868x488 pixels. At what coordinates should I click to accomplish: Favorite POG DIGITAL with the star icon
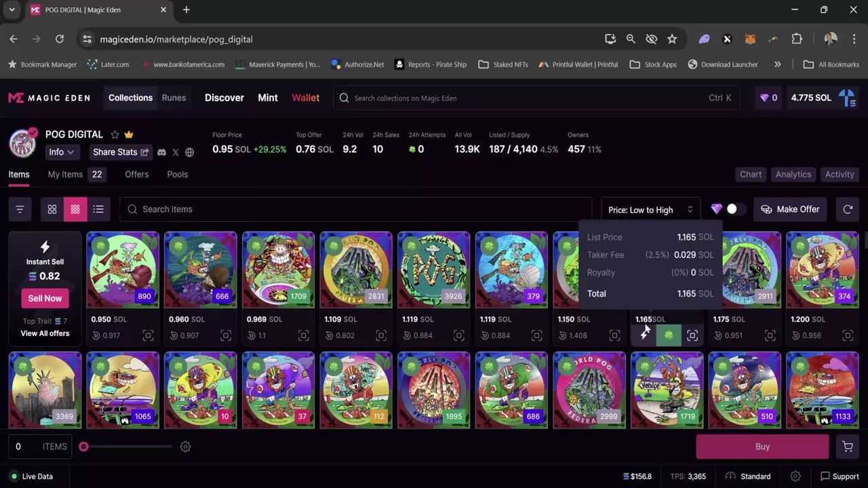pos(115,135)
